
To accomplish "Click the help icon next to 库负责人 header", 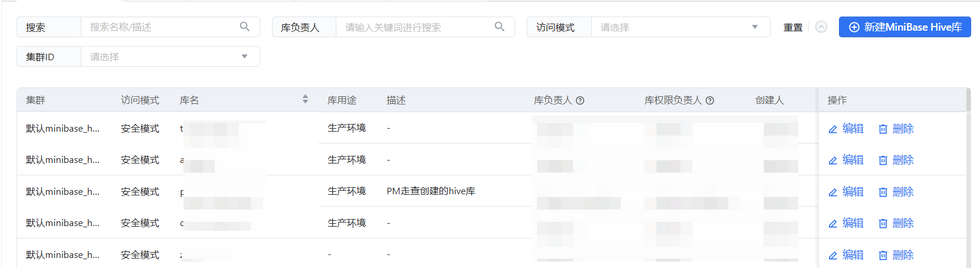I will point(580,100).
